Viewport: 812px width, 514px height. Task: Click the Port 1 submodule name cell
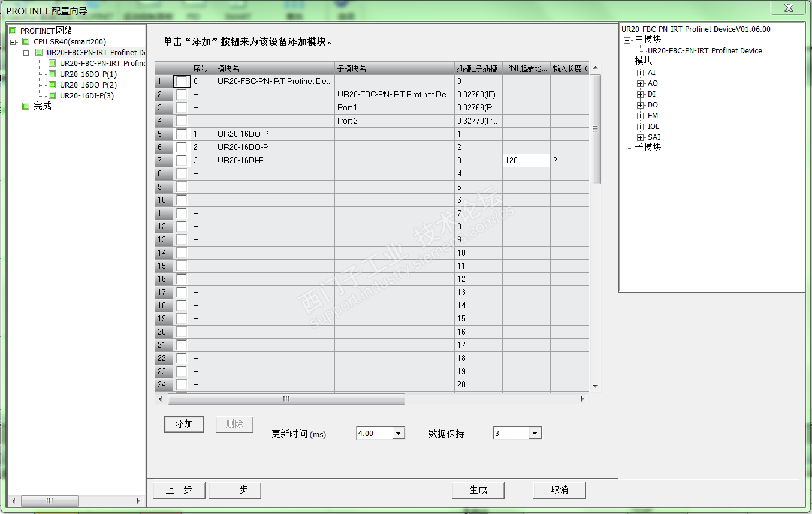(x=394, y=108)
